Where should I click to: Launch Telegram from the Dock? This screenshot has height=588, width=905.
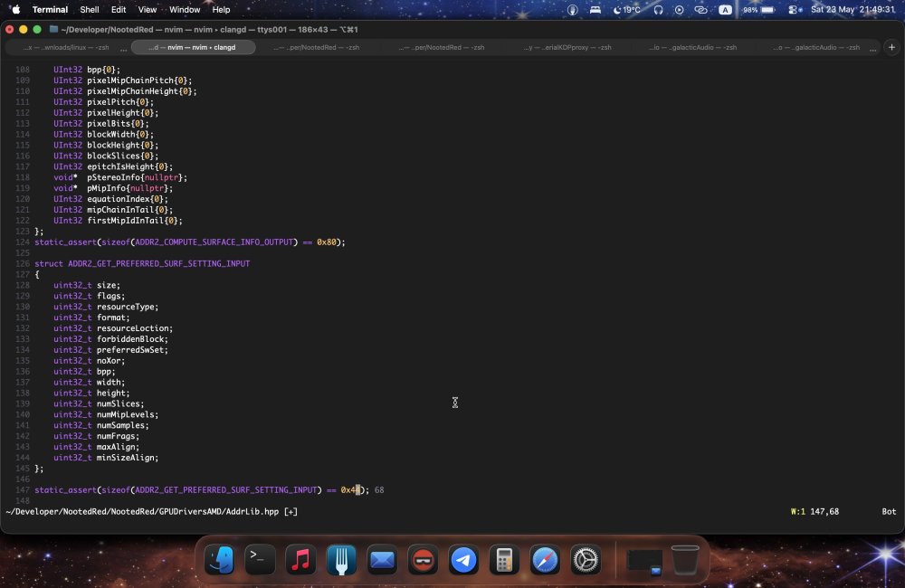463,560
